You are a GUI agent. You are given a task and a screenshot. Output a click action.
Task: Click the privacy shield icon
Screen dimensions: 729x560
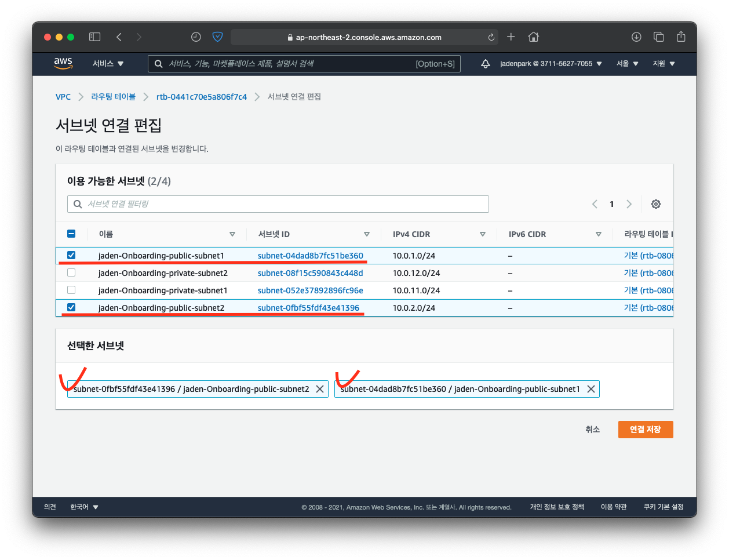pos(217,37)
